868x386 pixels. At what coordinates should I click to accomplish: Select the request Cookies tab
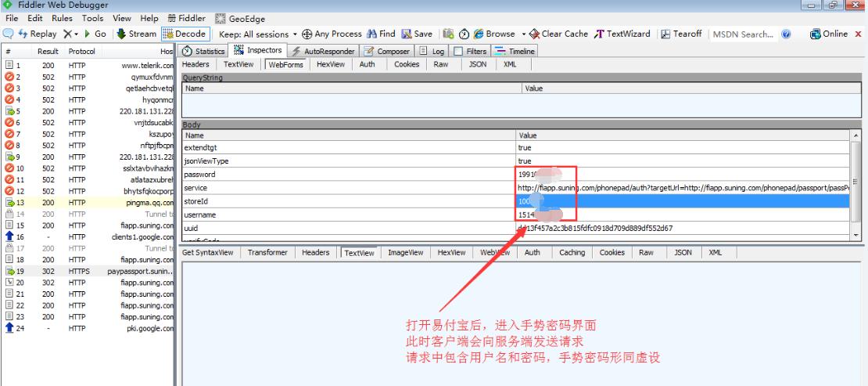tap(407, 64)
